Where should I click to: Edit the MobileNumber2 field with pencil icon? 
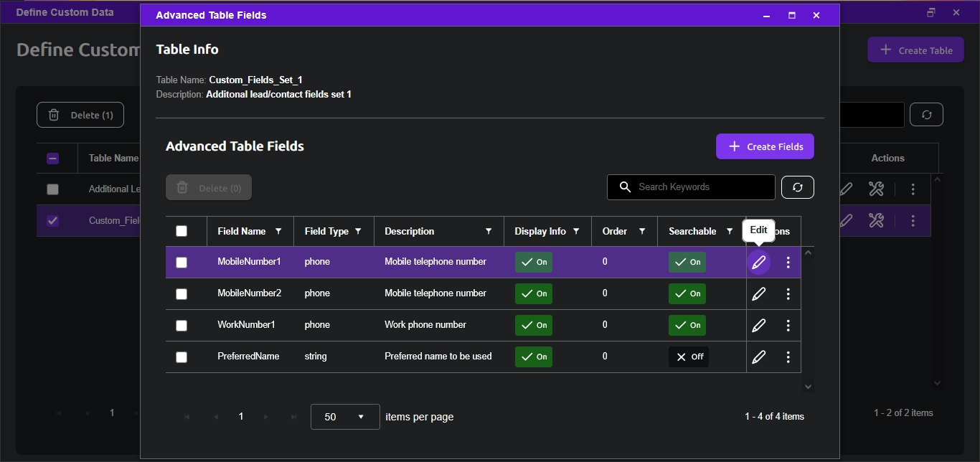click(x=758, y=294)
